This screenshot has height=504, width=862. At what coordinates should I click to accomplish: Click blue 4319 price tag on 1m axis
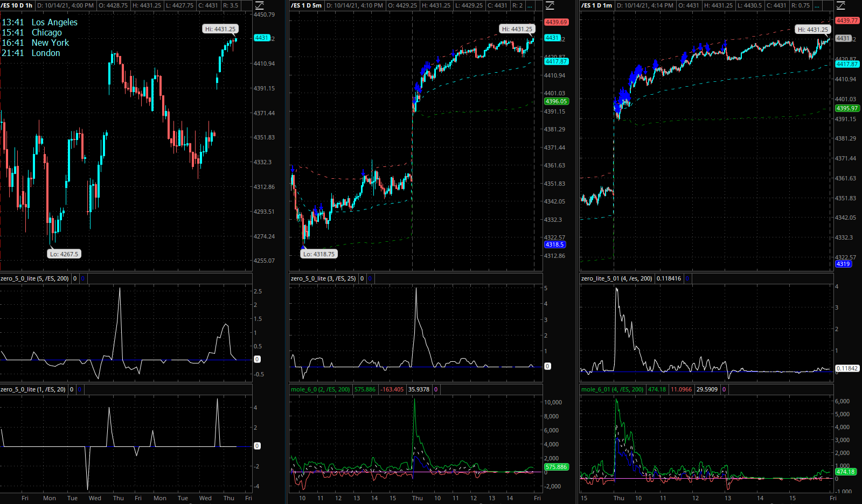click(x=843, y=264)
